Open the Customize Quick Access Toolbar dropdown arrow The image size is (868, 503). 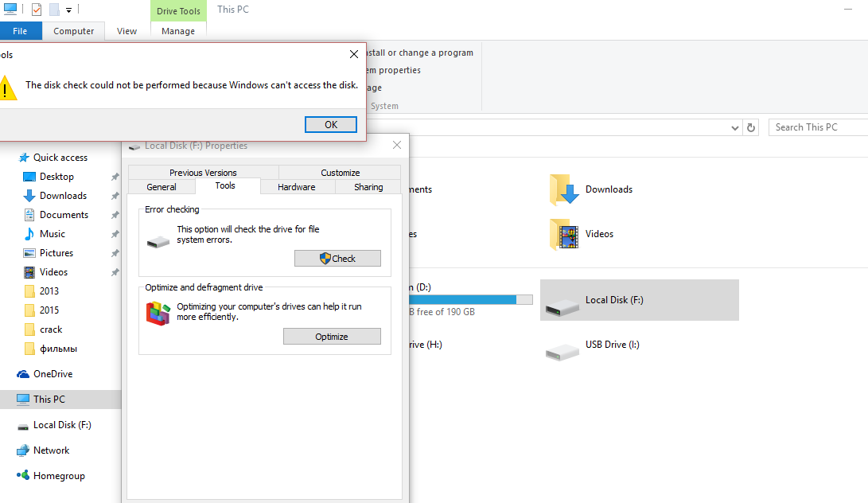(x=68, y=10)
